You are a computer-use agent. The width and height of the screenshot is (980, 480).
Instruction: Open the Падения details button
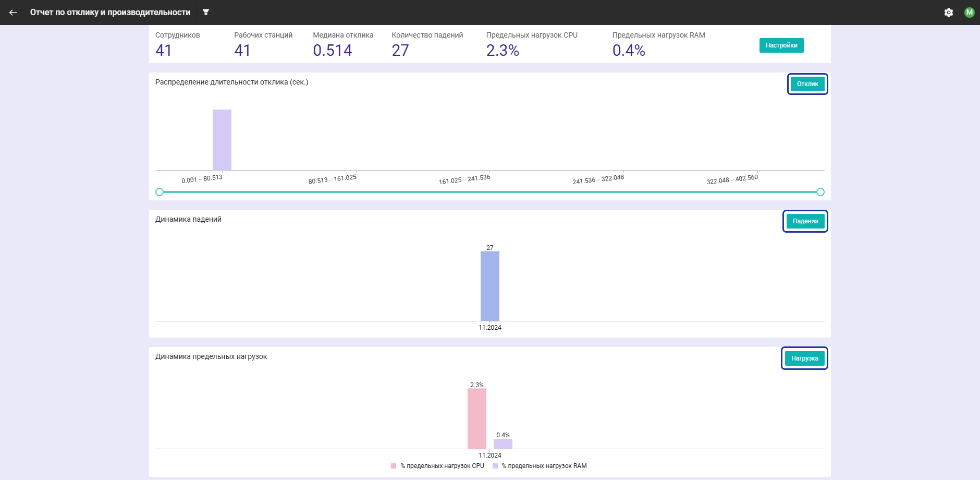tap(805, 221)
